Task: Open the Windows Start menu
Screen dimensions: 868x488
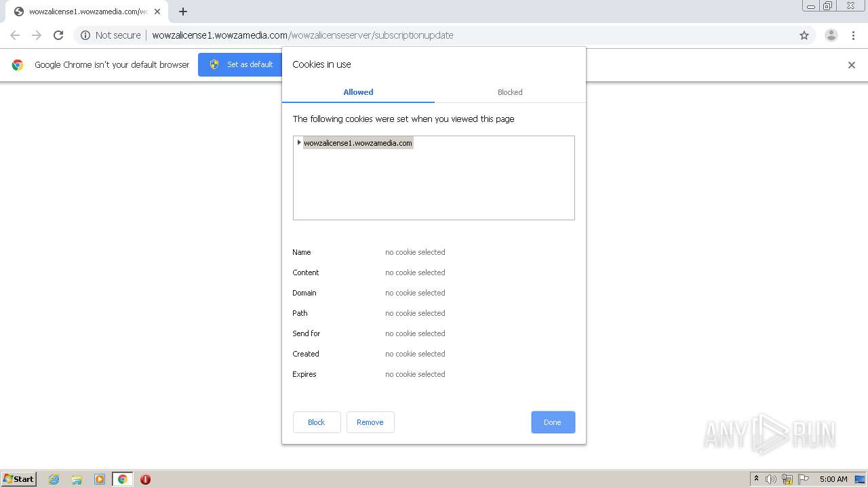Action: tap(18, 479)
